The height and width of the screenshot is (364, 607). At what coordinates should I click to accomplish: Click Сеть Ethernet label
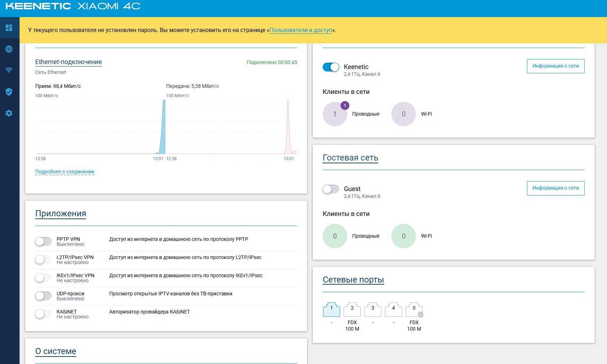51,72
